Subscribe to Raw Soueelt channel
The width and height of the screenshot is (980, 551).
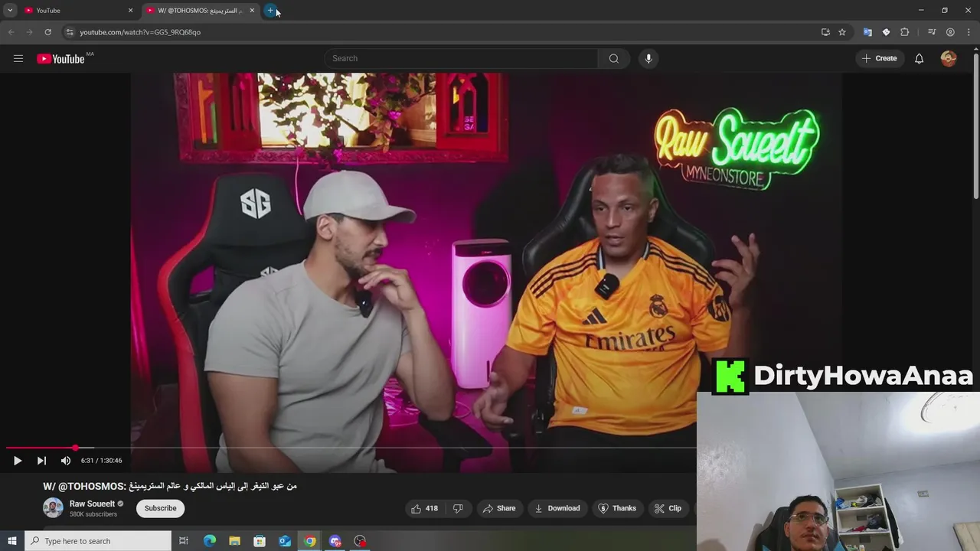pos(161,508)
